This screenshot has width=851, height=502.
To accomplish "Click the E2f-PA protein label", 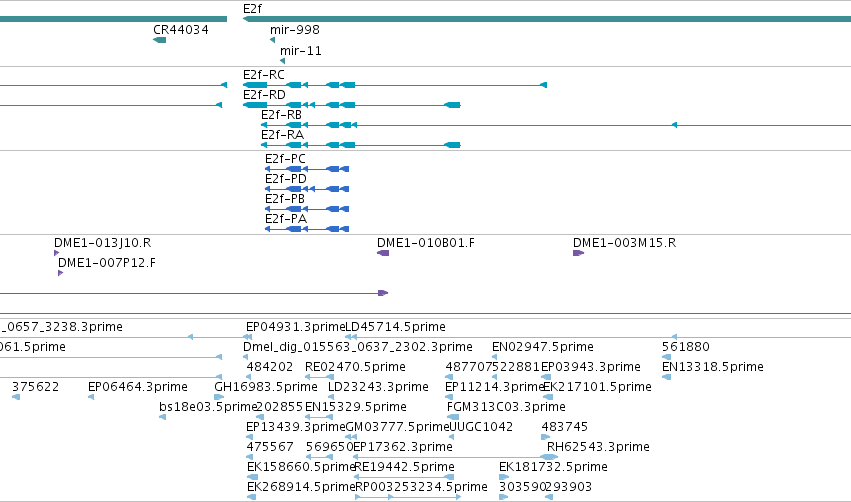I will point(286,219).
